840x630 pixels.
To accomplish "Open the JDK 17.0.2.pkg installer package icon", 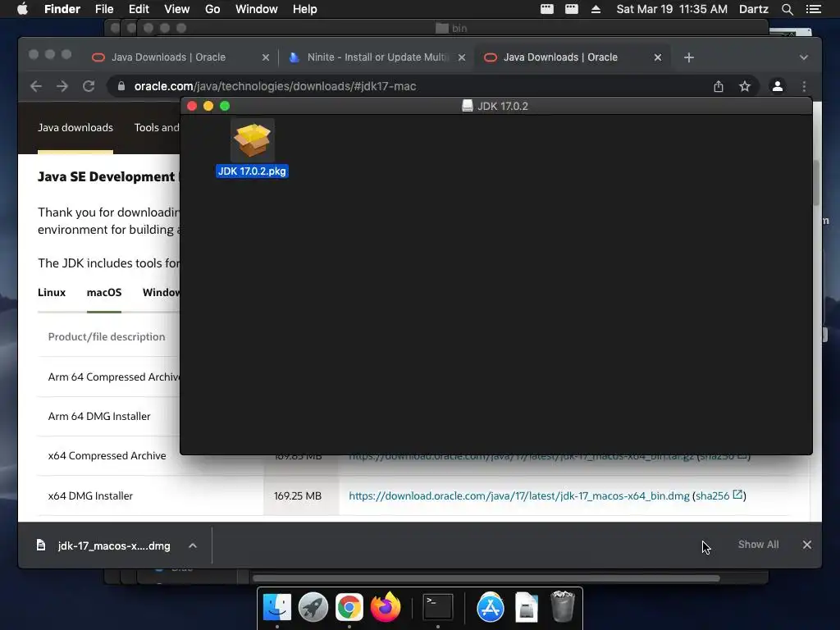I will [x=253, y=140].
